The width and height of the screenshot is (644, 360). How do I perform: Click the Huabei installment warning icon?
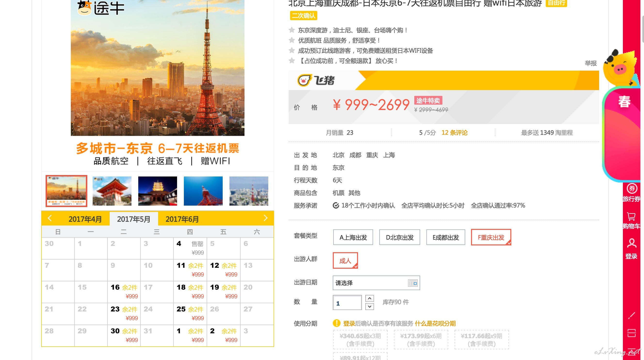336,323
